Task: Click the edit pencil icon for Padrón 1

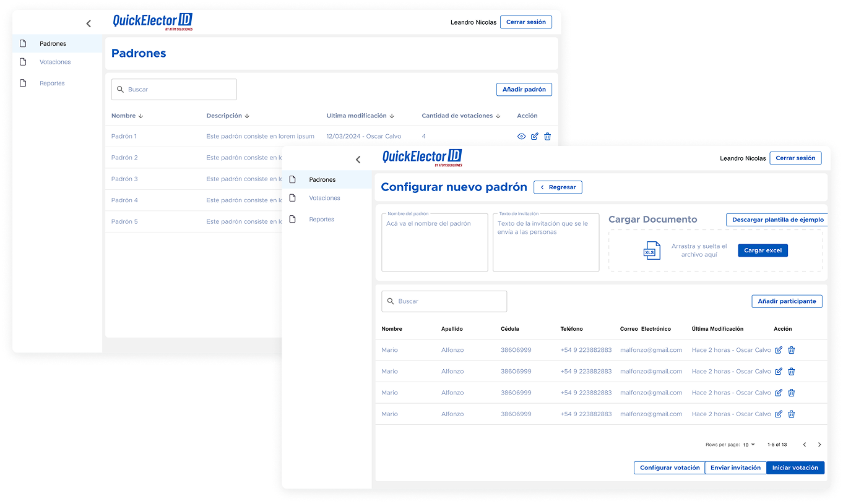Action: [535, 137]
